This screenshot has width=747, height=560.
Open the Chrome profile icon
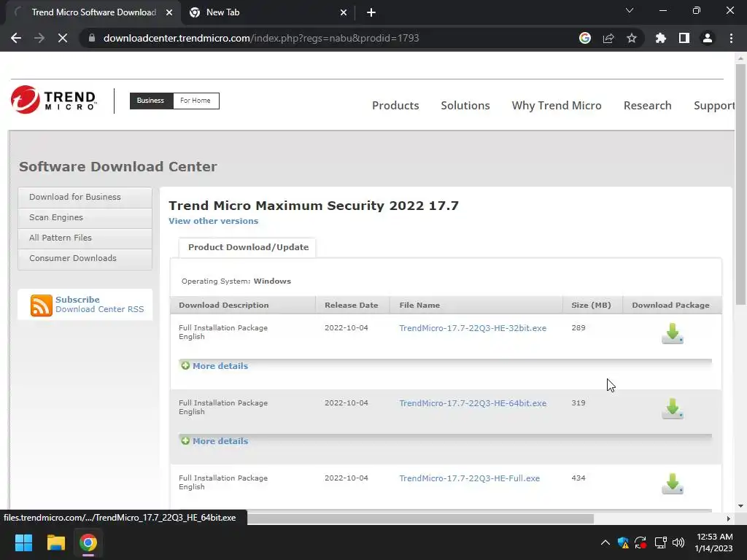[708, 38]
